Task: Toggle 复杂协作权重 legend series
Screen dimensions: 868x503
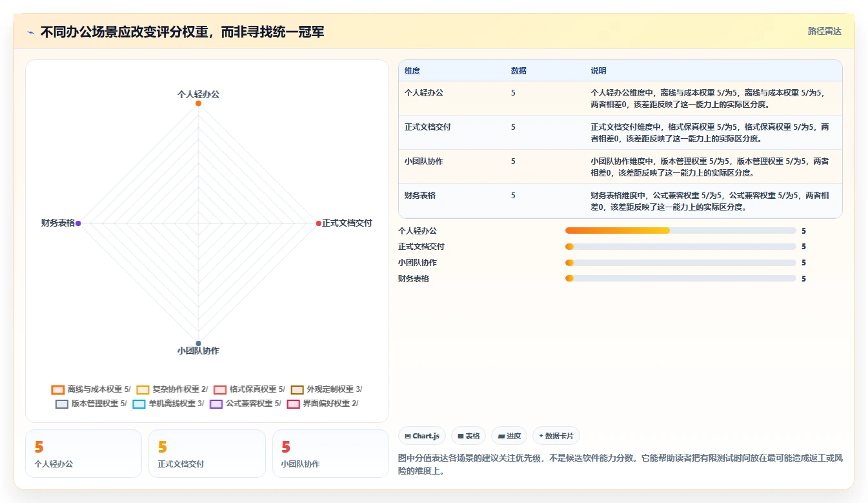Action: click(172, 389)
